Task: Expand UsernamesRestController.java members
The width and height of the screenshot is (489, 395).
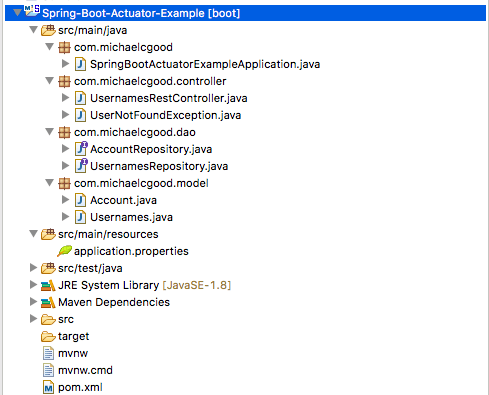Action: click(66, 98)
